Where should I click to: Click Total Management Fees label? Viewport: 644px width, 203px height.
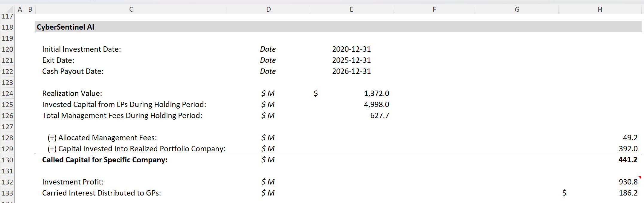(x=122, y=115)
